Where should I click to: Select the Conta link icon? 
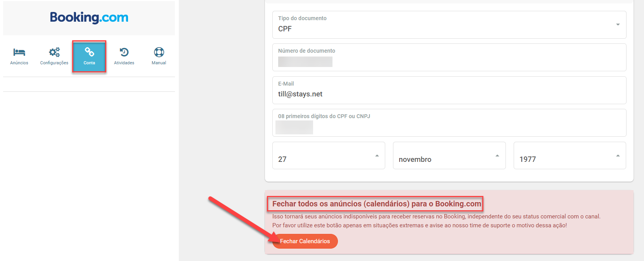tap(89, 52)
